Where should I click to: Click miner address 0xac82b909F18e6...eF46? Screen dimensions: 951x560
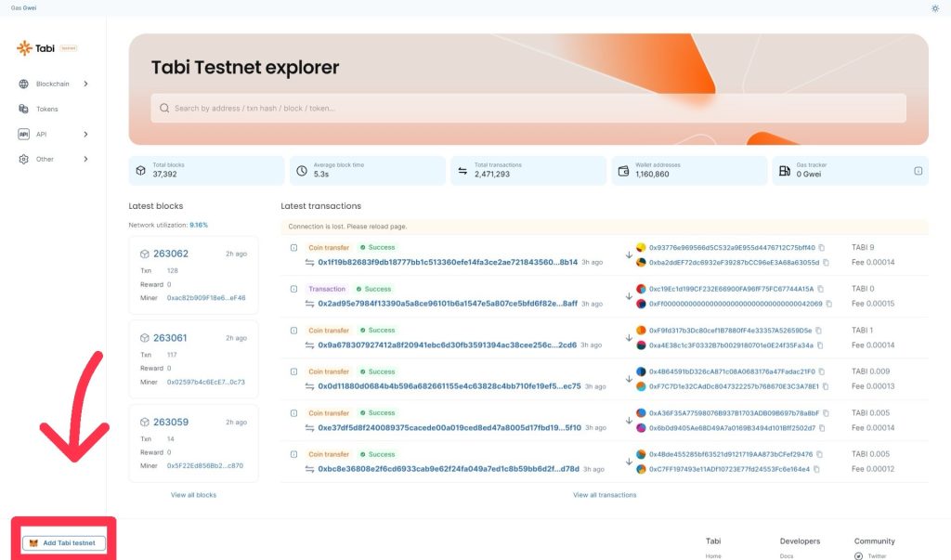[x=205, y=298]
